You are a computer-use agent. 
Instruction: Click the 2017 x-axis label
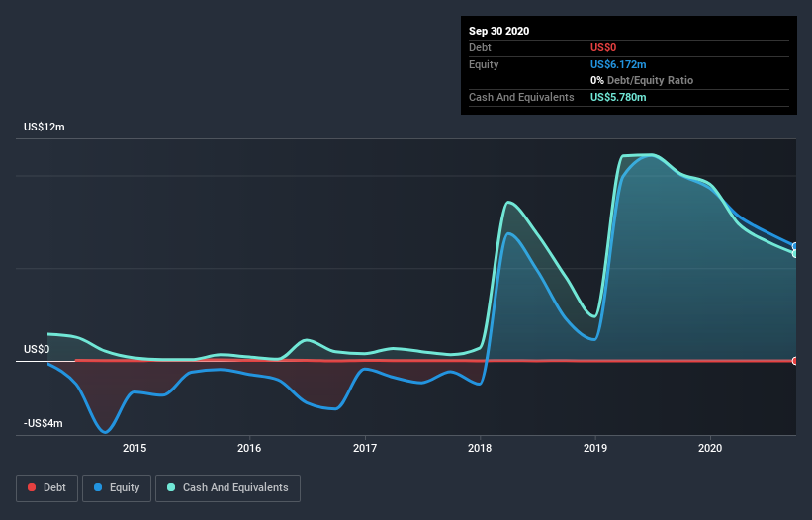pos(365,448)
